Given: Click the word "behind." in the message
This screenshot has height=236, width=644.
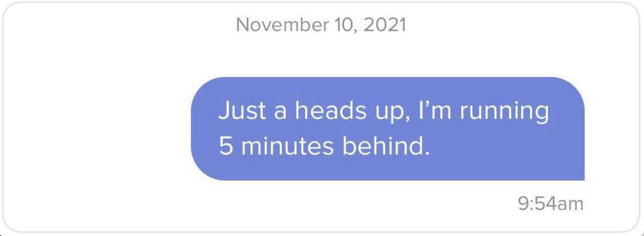Looking at the screenshot, I should (386, 146).
